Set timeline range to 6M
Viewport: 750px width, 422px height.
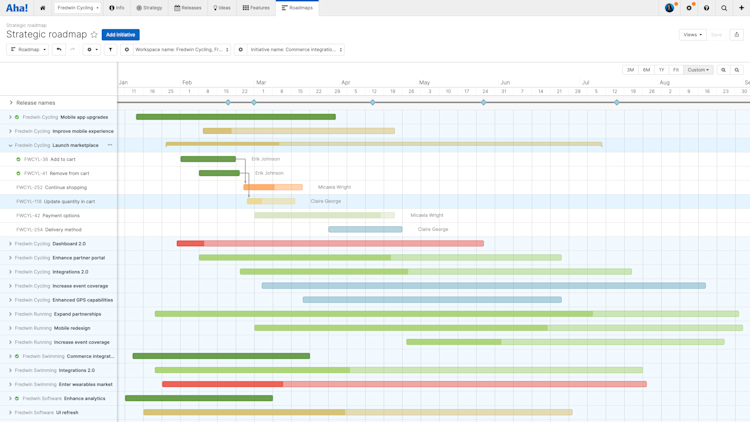(646, 70)
